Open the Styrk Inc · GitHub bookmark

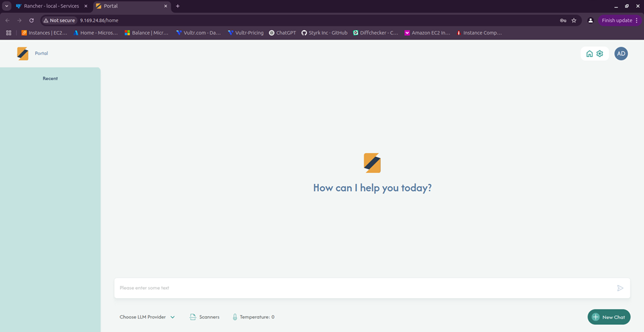click(325, 33)
